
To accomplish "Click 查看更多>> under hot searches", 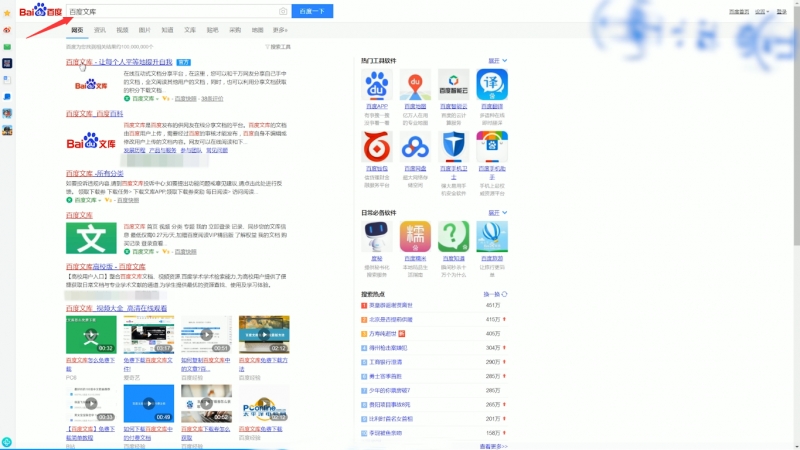I will coord(493,446).
